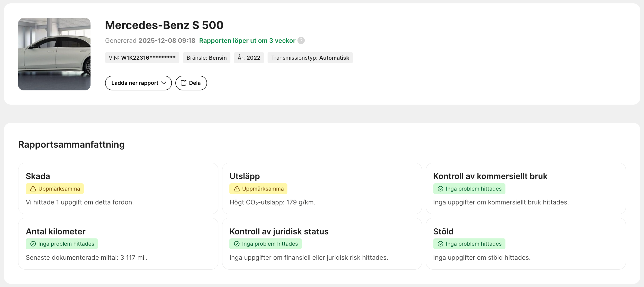The width and height of the screenshot is (644, 287).
Task: Click Uppmärksamma badge in Skada card
Action: (x=55, y=189)
